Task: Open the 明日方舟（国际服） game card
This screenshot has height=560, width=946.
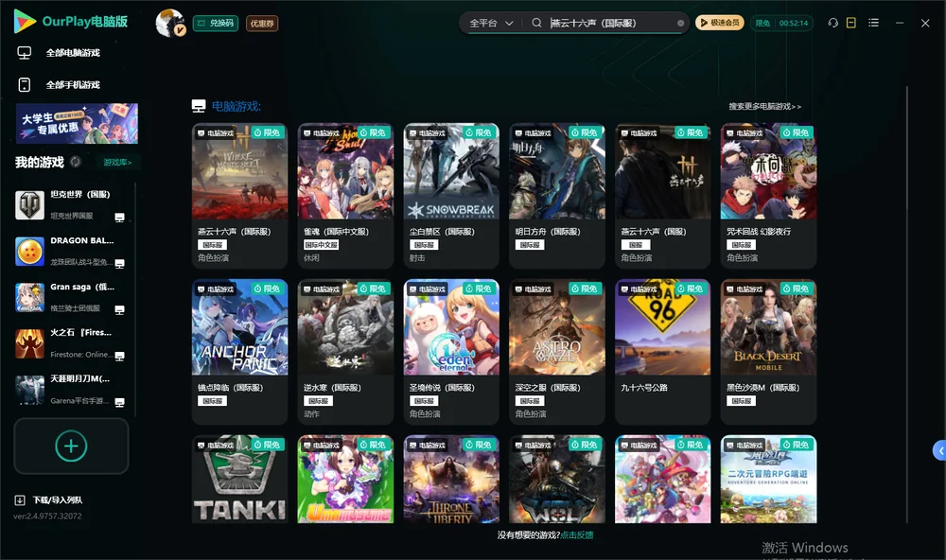Action: [x=557, y=196]
